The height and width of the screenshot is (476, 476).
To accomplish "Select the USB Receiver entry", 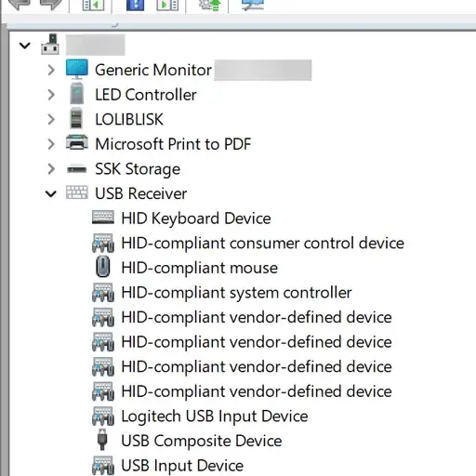I will coord(140,193).
